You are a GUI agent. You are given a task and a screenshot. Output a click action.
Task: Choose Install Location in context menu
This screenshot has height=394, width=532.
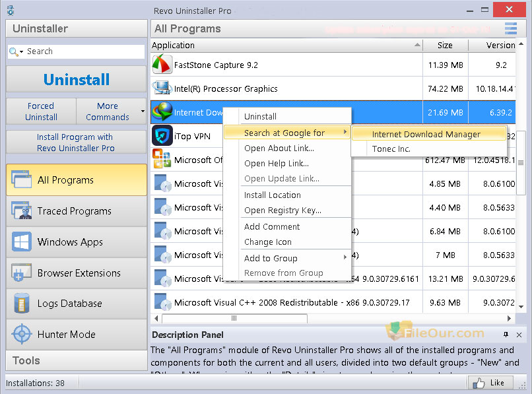click(273, 195)
